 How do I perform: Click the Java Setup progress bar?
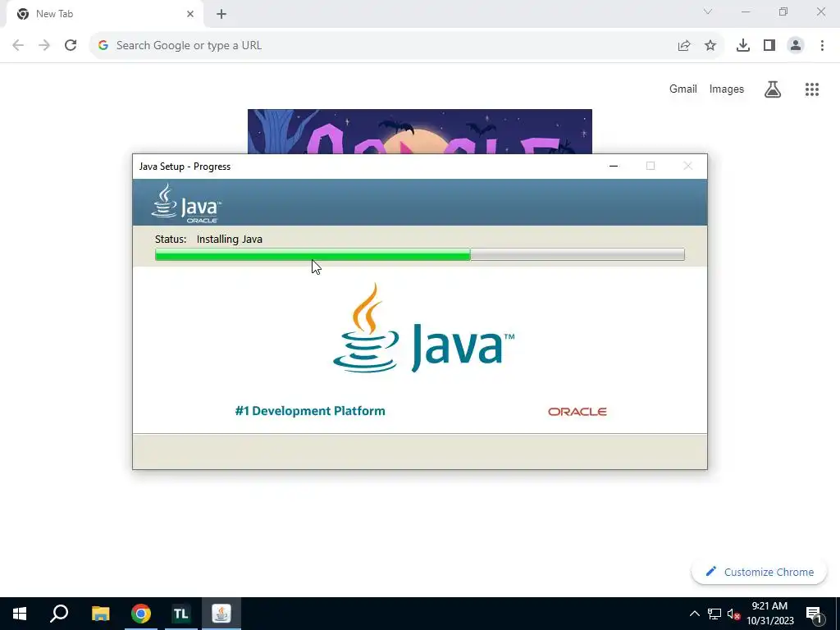(419, 254)
